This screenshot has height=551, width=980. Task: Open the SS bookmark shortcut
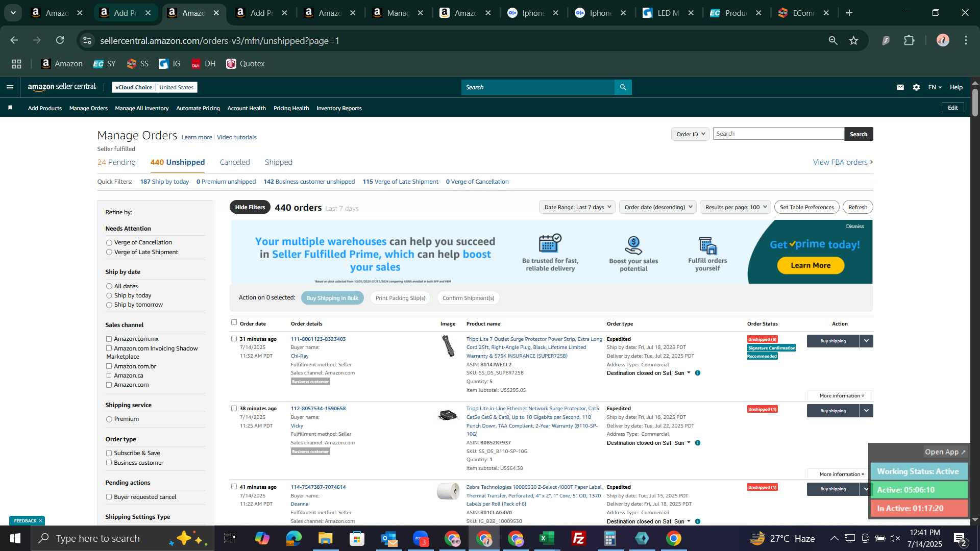point(138,64)
